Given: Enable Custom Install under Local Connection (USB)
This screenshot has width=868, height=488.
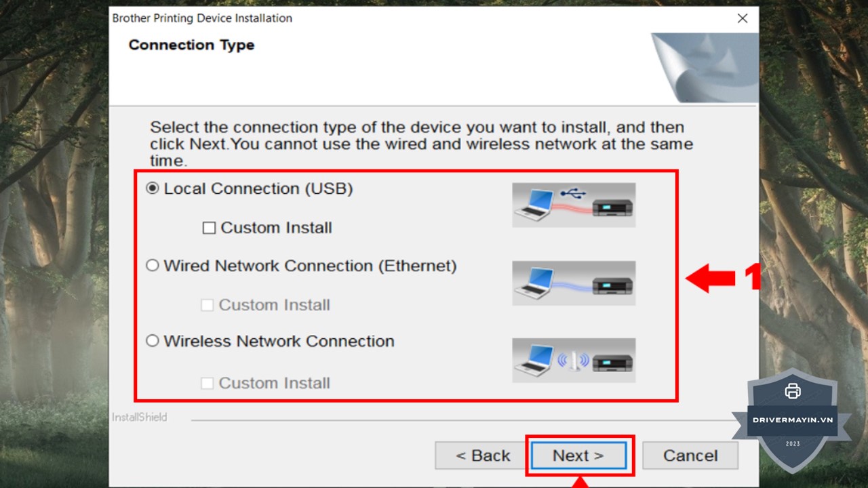Looking at the screenshot, I should 209,228.
